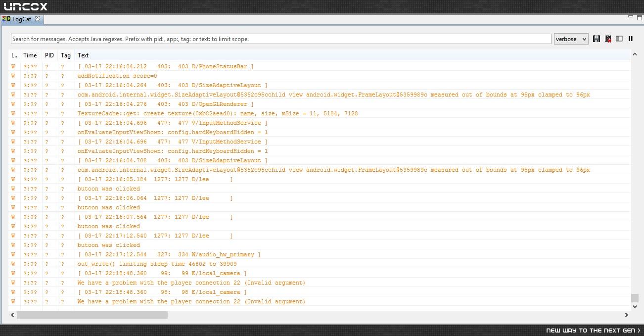Select the 22:16:04.708 D/SizeAdaptiveLayout row
The width and height of the screenshot is (644, 336).
[320, 160]
